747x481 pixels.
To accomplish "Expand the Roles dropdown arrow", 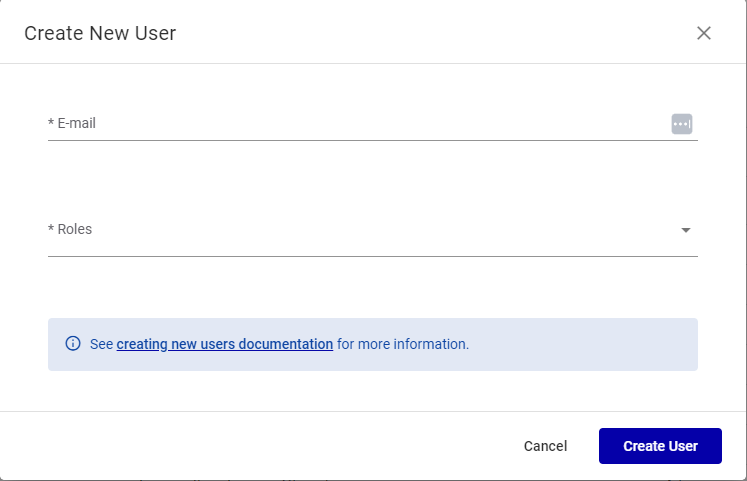I will pyautogui.click(x=686, y=230).
